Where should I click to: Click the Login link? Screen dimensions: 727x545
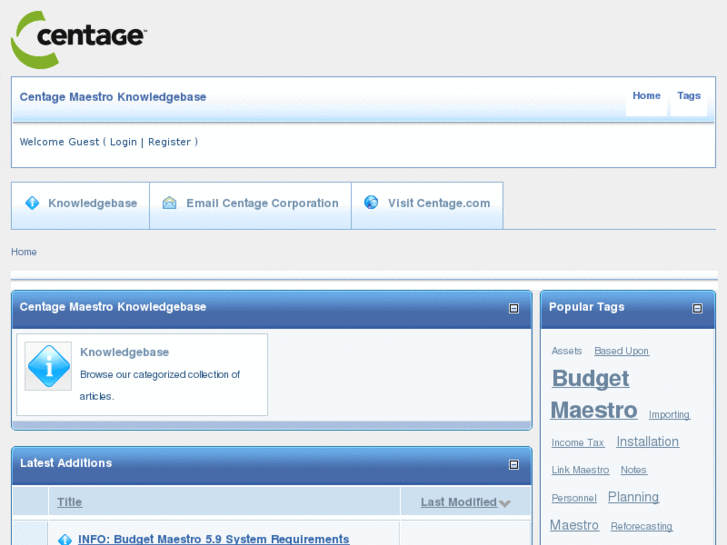coord(123,142)
